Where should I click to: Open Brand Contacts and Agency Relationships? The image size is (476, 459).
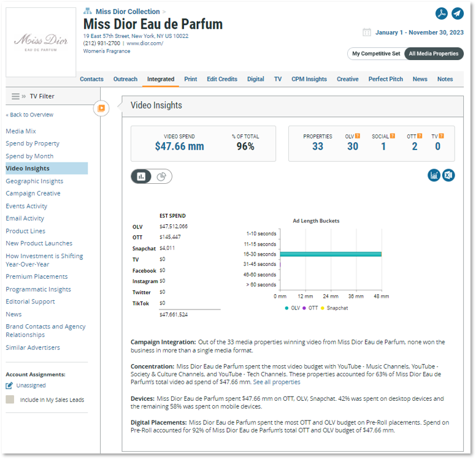click(45, 330)
